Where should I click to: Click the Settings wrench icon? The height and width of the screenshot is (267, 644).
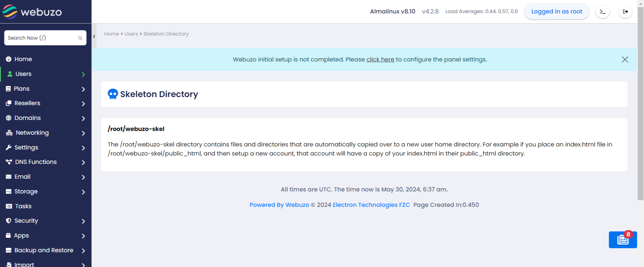[x=9, y=147]
